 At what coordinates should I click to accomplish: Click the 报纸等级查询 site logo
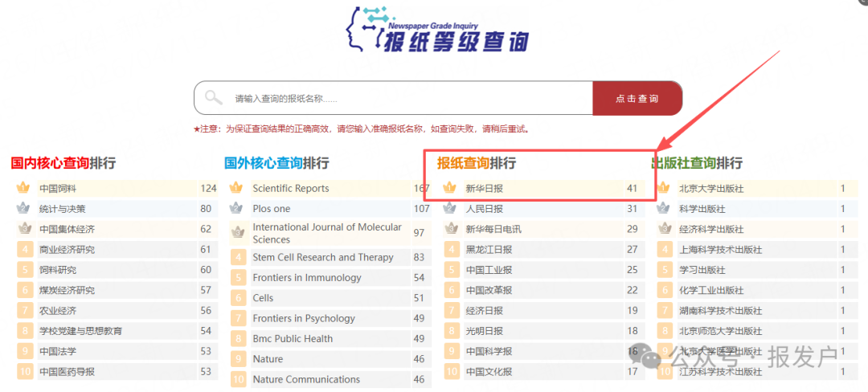436,29
